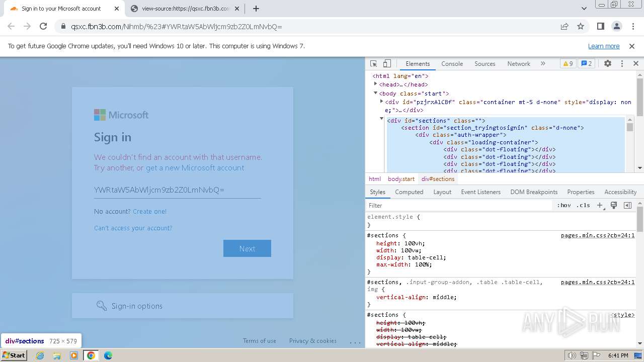Open Terms of use link

260,341
